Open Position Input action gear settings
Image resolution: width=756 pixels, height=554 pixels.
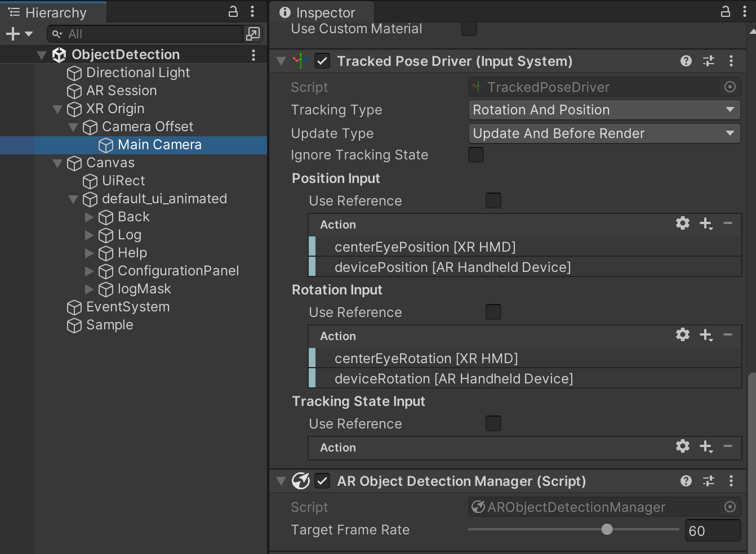(x=683, y=224)
